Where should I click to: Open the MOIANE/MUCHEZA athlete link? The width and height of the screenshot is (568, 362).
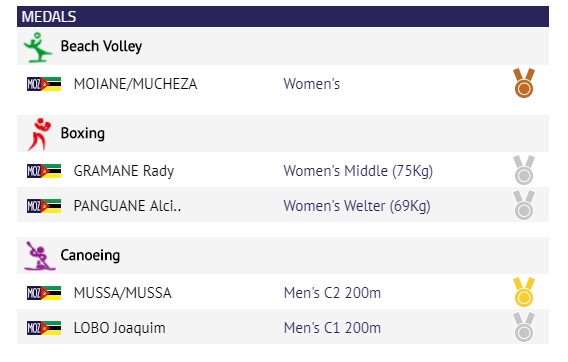coord(135,84)
